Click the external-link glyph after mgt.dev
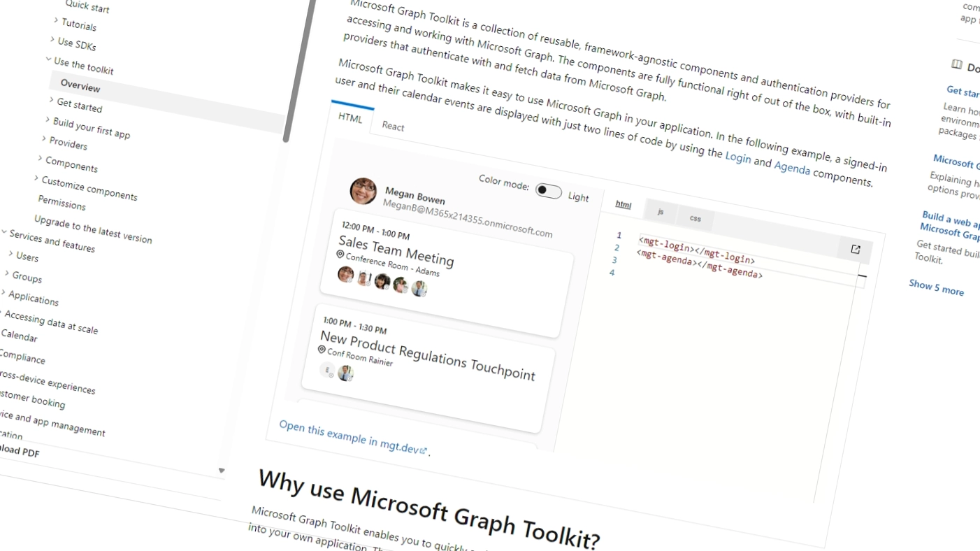980x551 pixels. tap(424, 450)
